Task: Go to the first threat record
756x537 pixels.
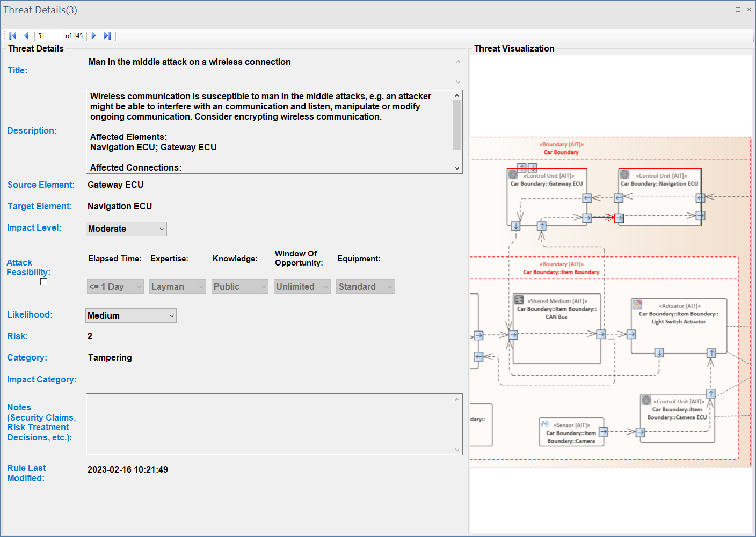Action: [13, 36]
